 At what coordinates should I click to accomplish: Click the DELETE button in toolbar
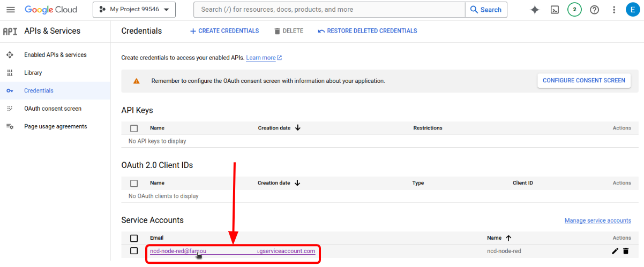click(288, 31)
